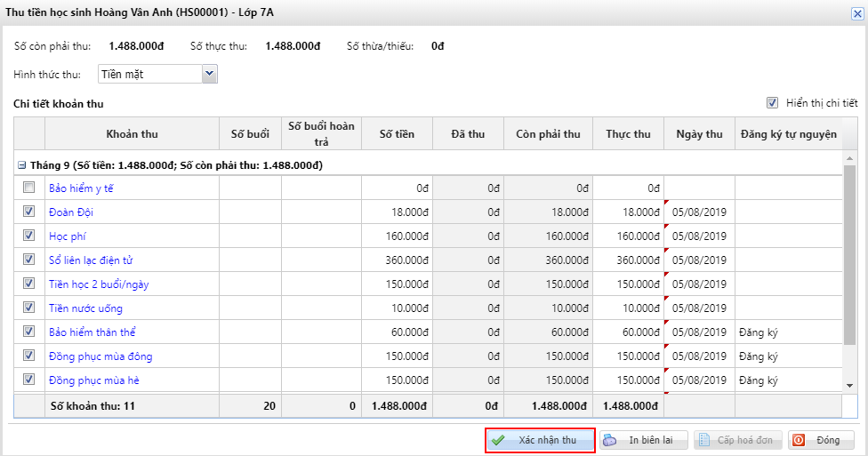Click the Đăng ký tự nguyện column header

coord(788,133)
